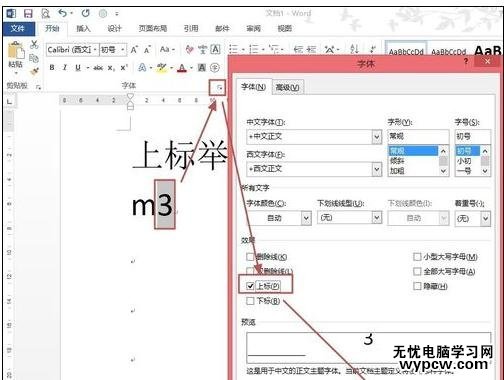Image resolution: width=504 pixels, height=380 pixels.
Task: Check the 隐藏(H) hidden checkbox
Action: [417, 286]
